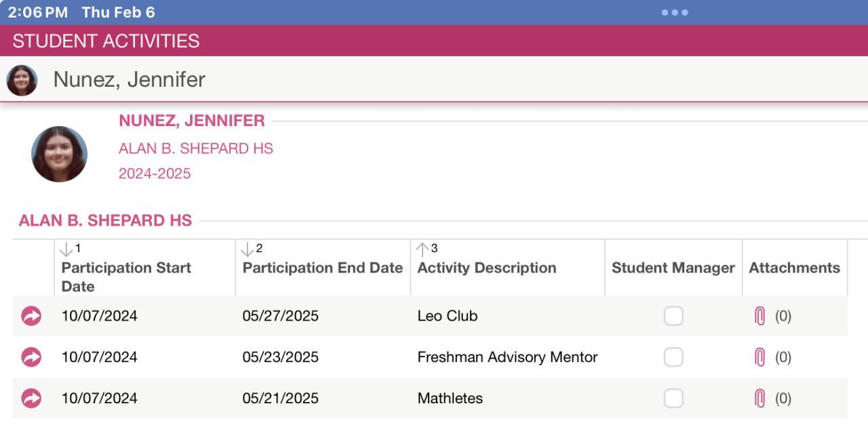Sort by Participation Start Date column
Image resolution: width=868 pixels, height=427 pixels.
coord(126,268)
